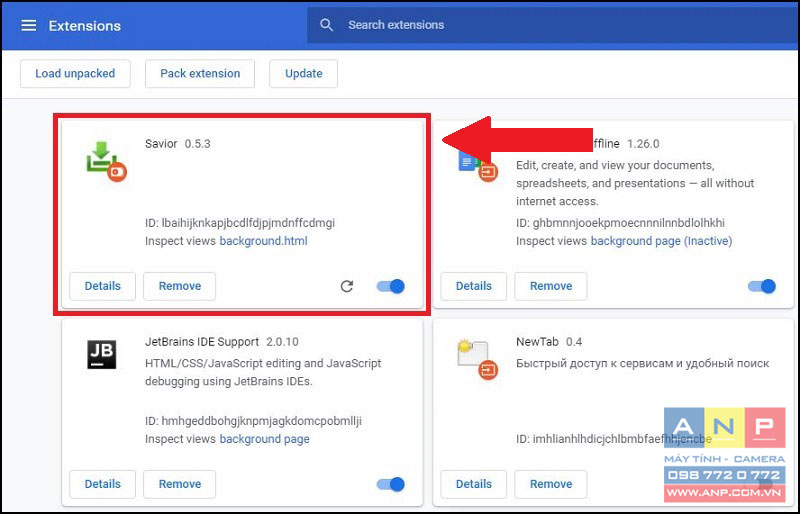Remove the Docs Offline extension

pyautogui.click(x=551, y=286)
